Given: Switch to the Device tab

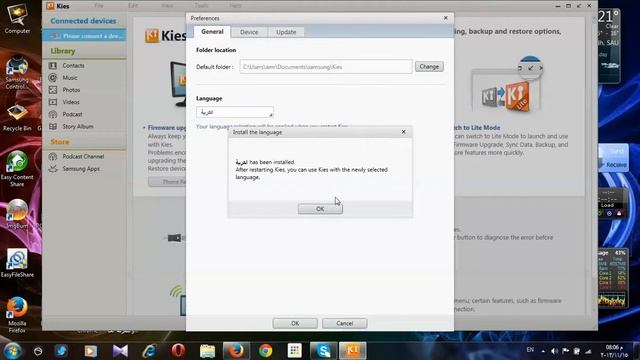Looking at the screenshot, I should tap(249, 32).
